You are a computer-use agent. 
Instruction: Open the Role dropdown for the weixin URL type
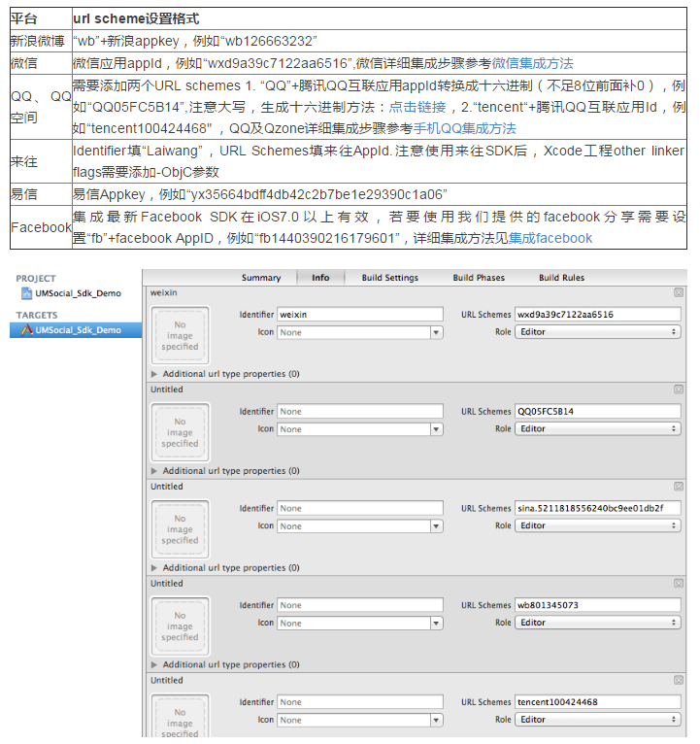point(597,332)
